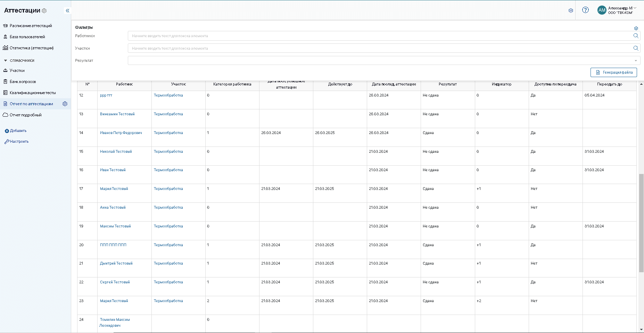Screen dimensions: 644x333
Task: Click the Настроить wrench link
Action: (19, 142)
